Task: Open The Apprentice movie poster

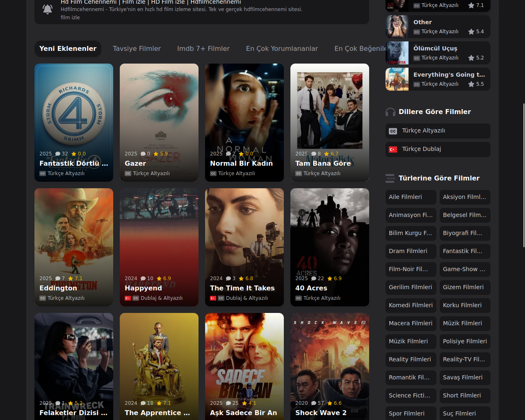Action: coord(159,367)
